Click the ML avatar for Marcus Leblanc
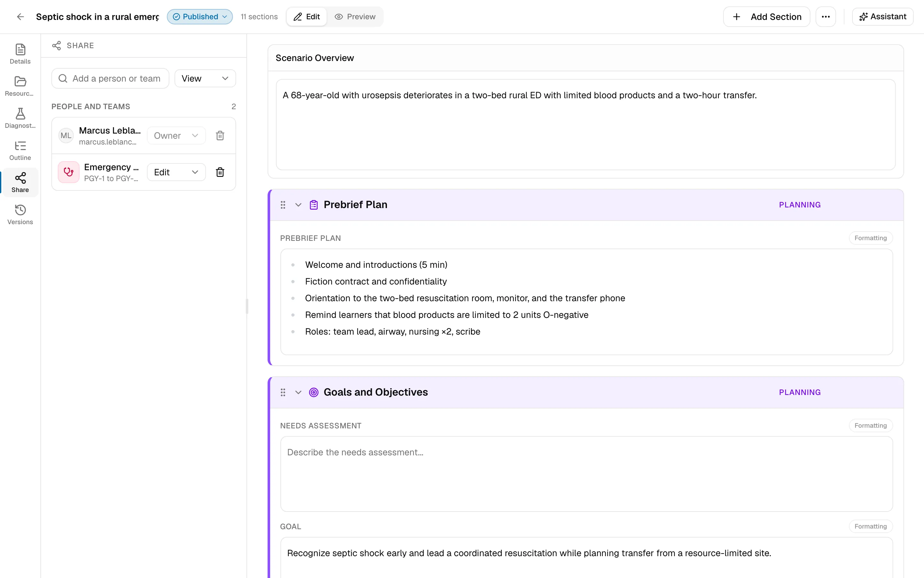 pyautogui.click(x=66, y=135)
